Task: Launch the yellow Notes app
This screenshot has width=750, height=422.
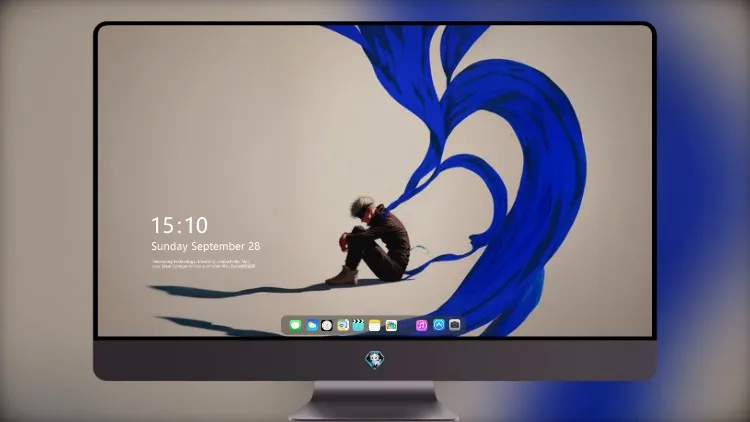Action: pyautogui.click(x=375, y=325)
